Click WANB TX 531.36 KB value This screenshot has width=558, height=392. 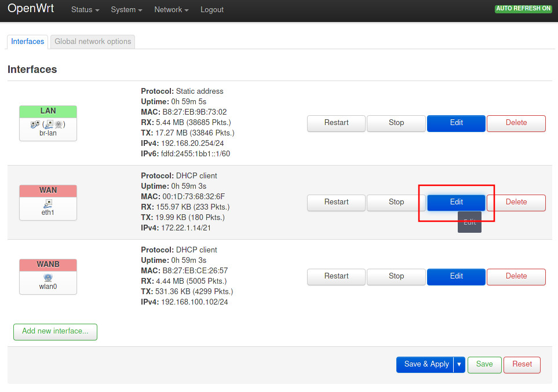click(x=194, y=292)
